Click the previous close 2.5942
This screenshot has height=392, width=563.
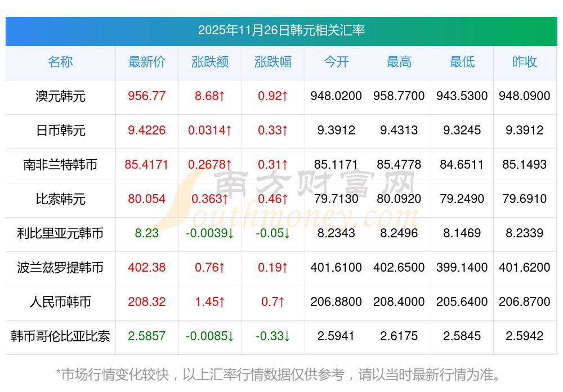tap(525, 336)
